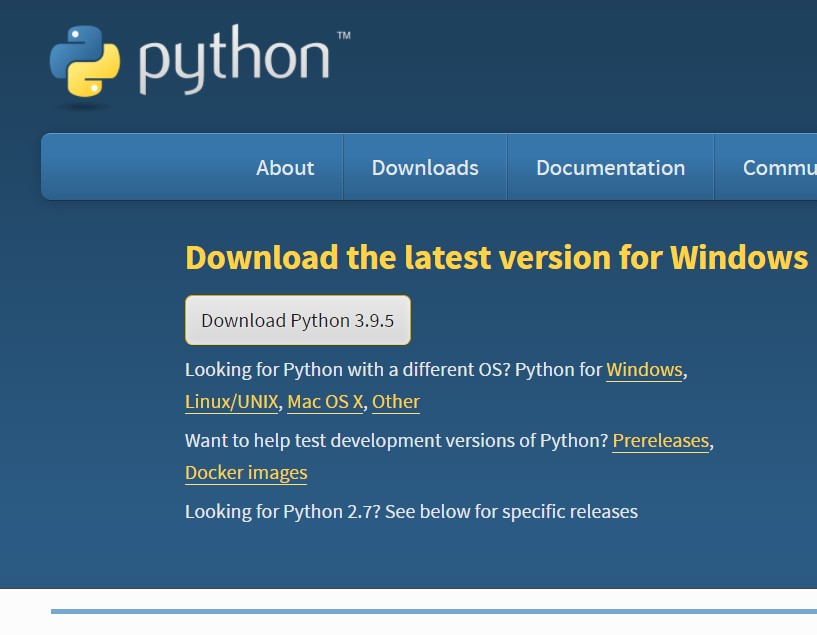Image resolution: width=817 pixels, height=635 pixels.
Task: Click the text Looking for Python with a different OS?
Action: tap(348, 370)
